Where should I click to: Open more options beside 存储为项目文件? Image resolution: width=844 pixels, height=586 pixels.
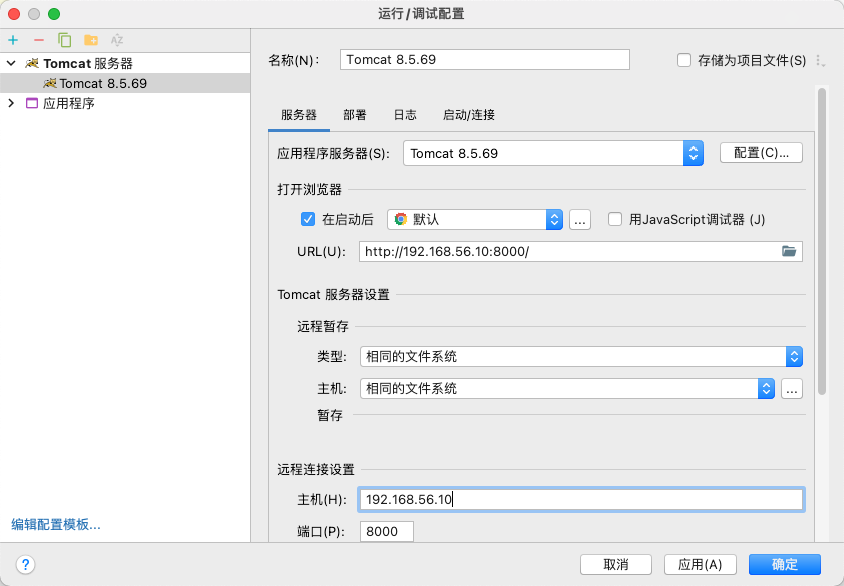[x=820, y=60]
